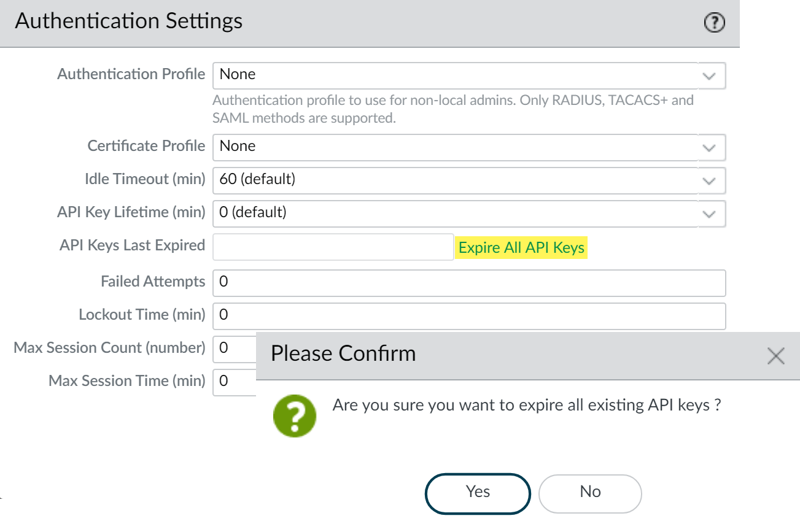Image resolution: width=800 pixels, height=532 pixels.
Task: Click the API Keys Last Expired field
Action: pyautogui.click(x=333, y=247)
